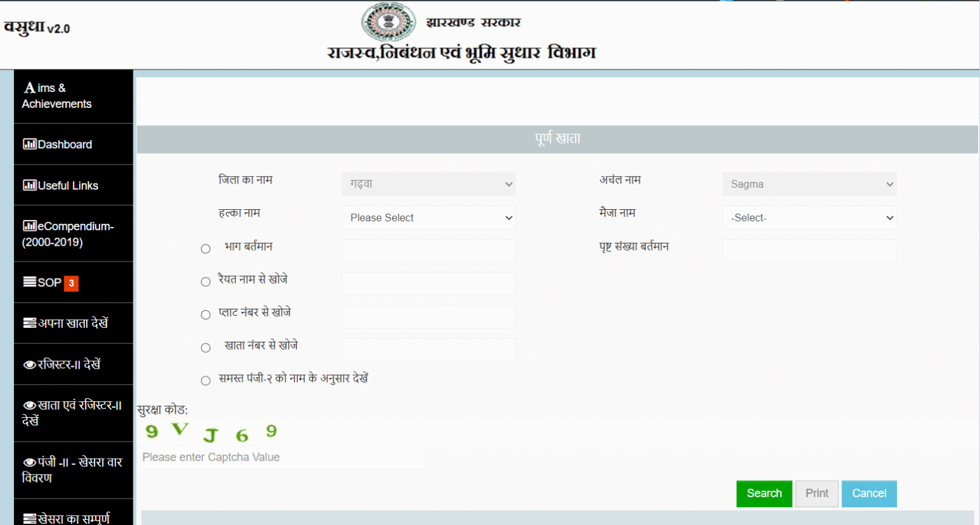Click the Useful Links chart icon
This screenshot has width=980, height=525.
point(30,185)
